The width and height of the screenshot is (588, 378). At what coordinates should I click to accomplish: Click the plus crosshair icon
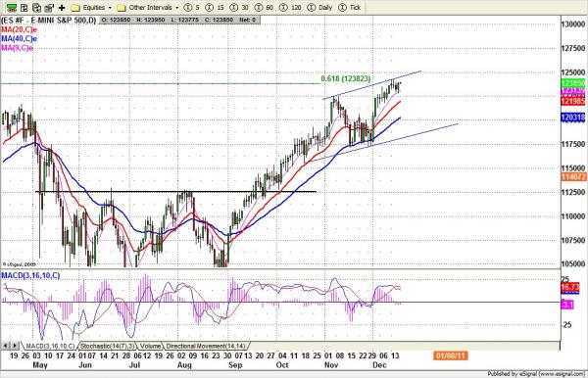coord(62,7)
